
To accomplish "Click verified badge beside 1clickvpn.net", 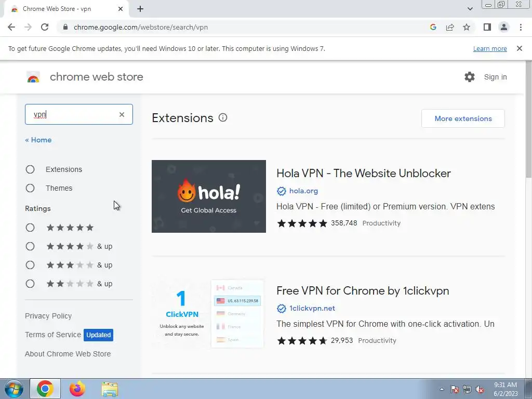I will [281, 309].
